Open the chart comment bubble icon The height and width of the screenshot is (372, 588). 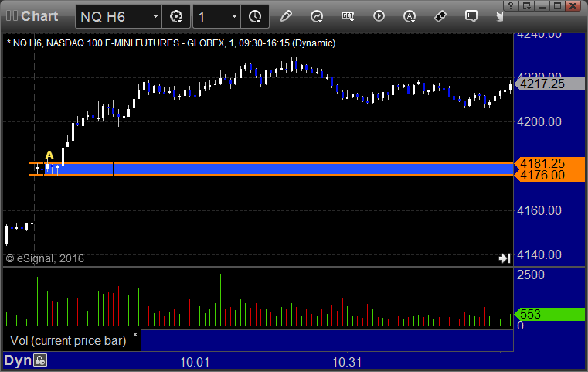(x=471, y=16)
